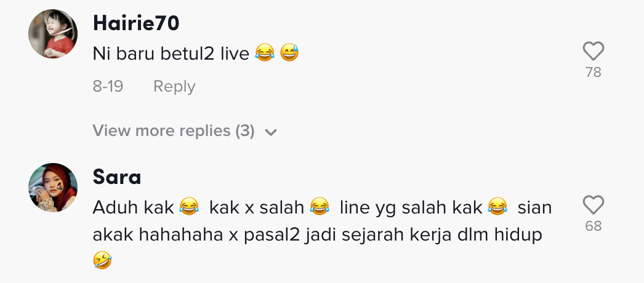This screenshot has height=283, width=644.
Task: Open Sara's profile avatar
Action: pos(53,188)
